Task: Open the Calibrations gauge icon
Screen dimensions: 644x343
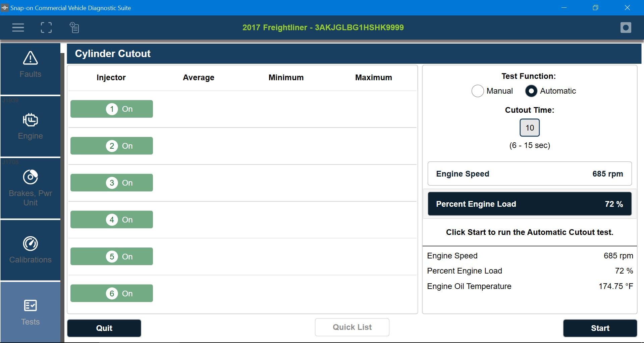Action: pyautogui.click(x=31, y=250)
